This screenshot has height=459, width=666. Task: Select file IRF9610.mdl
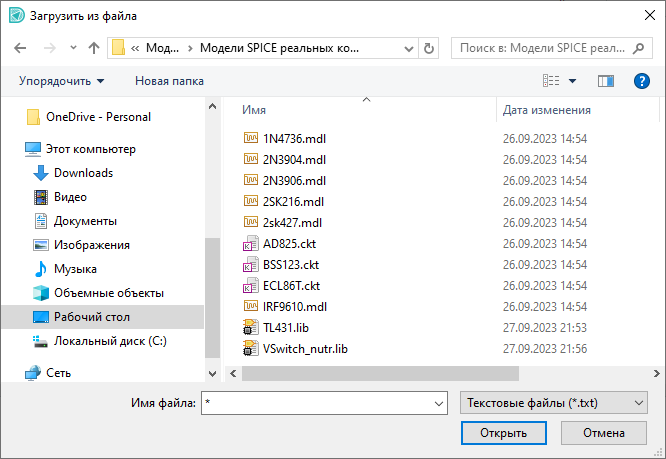click(x=294, y=307)
